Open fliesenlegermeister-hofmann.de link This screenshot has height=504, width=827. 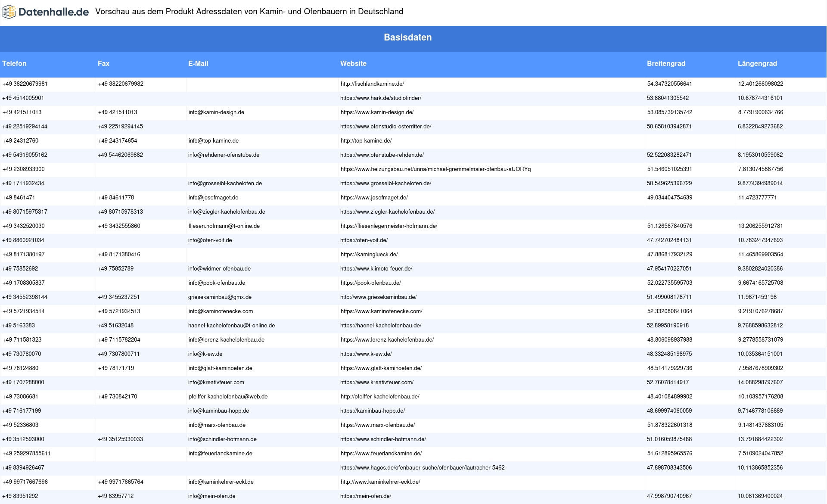pos(389,226)
